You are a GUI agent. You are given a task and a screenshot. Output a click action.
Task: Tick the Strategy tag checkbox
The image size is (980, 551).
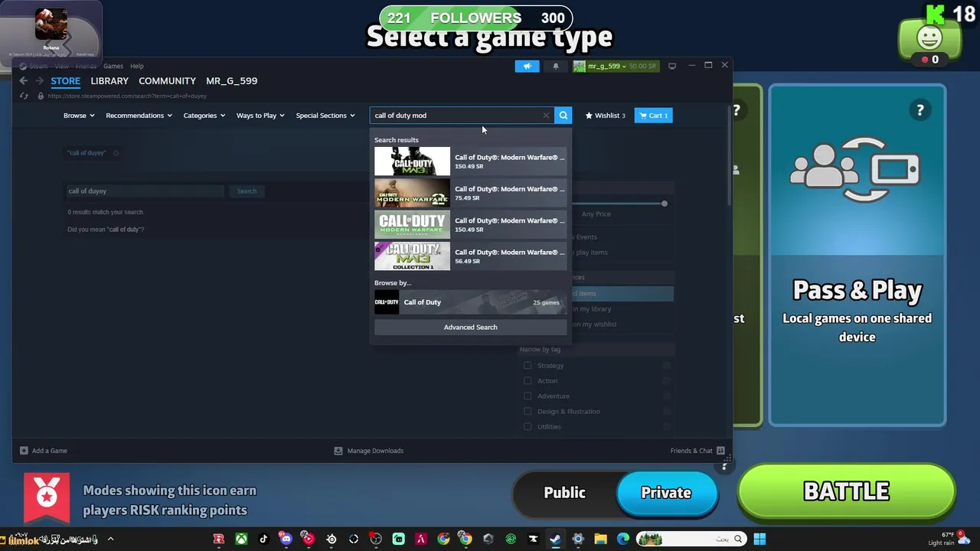(528, 366)
